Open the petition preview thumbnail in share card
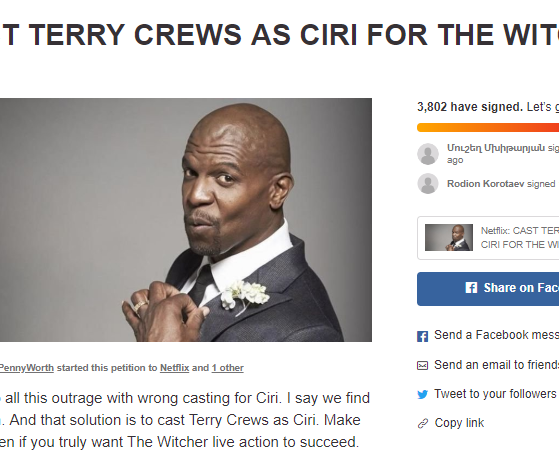This screenshot has height=473, width=559. coord(449,237)
